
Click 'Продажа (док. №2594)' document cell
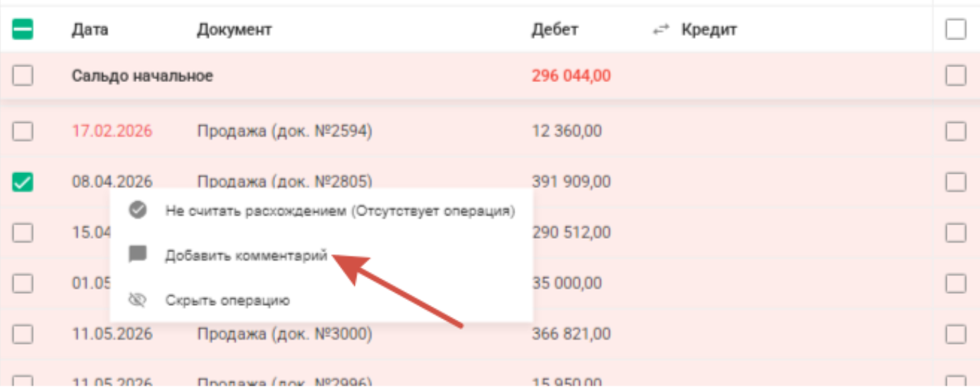284,131
